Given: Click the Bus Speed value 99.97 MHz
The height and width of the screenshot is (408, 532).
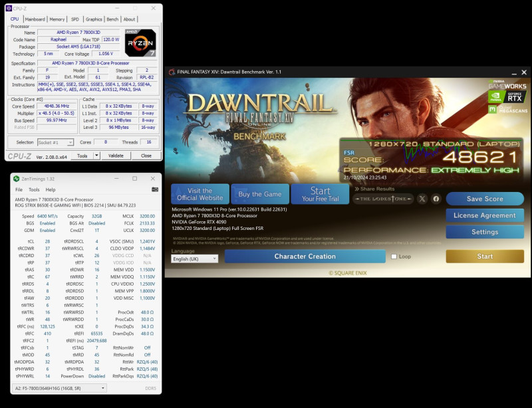Looking at the screenshot, I should (x=57, y=120).
